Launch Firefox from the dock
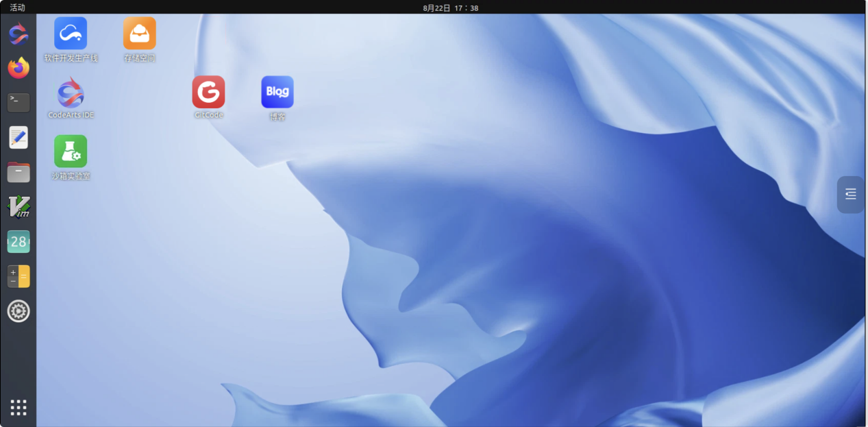The height and width of the screenshot is (427, 868). (x=18, y=68)
